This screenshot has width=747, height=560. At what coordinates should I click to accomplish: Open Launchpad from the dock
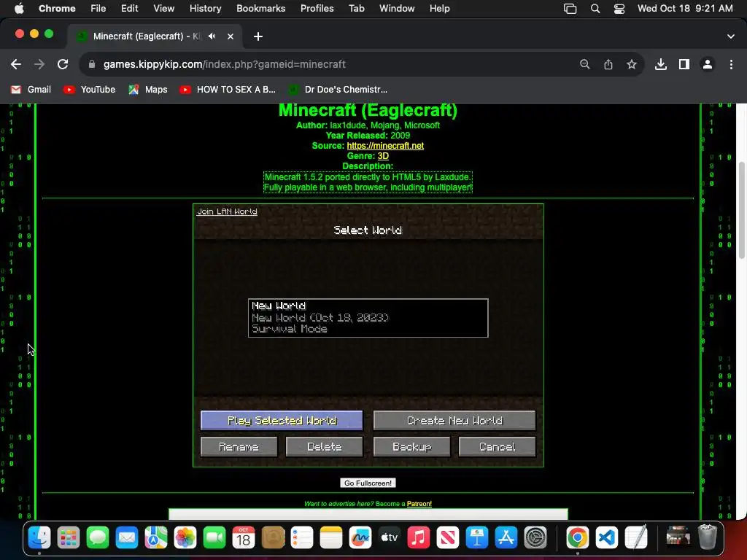click(69, 538)
